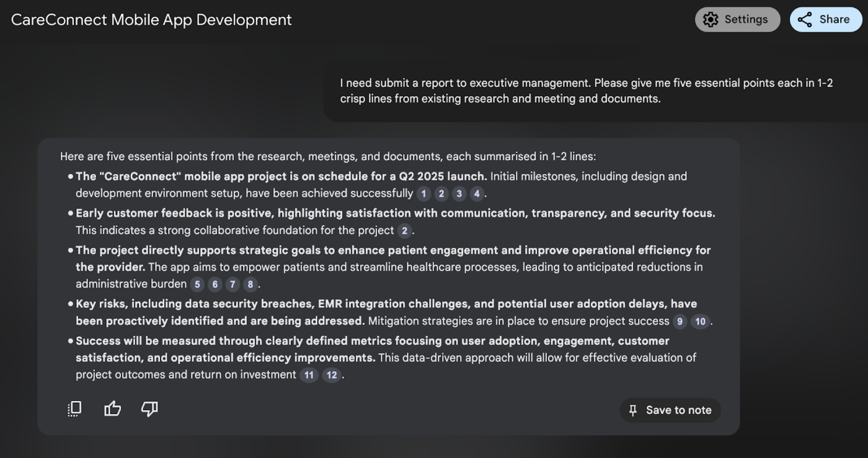Viewport: 868px width, 458px height.
Task: Open citation 8 after administrative burden
Action: click(x=250, y=284)
